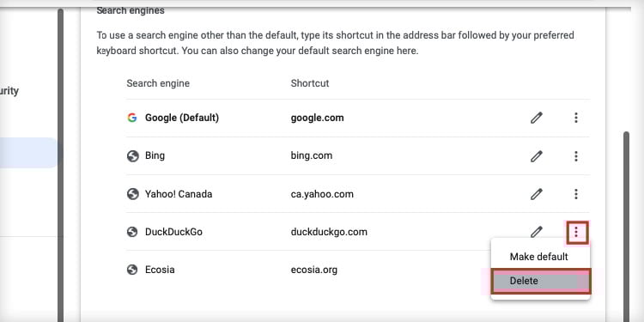This screenshot has width=644, height=322.
Task: Open more actions for Yahoo! Canada
Action: (x=576, y=194)
